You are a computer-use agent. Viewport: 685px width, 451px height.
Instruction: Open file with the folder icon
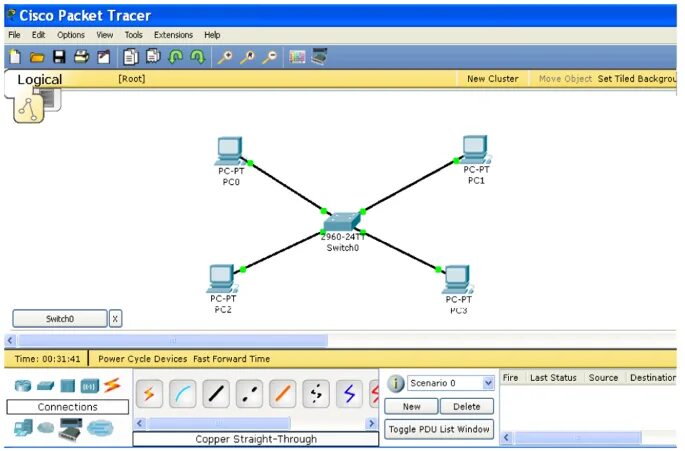pyautogui.click(x=37, y=57)
